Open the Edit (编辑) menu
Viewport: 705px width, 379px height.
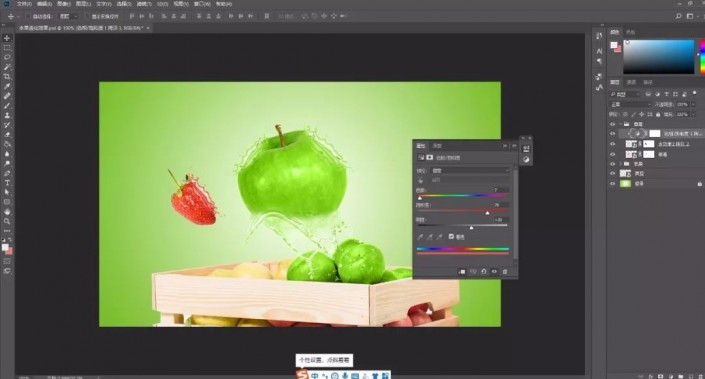tap(44, 4)
